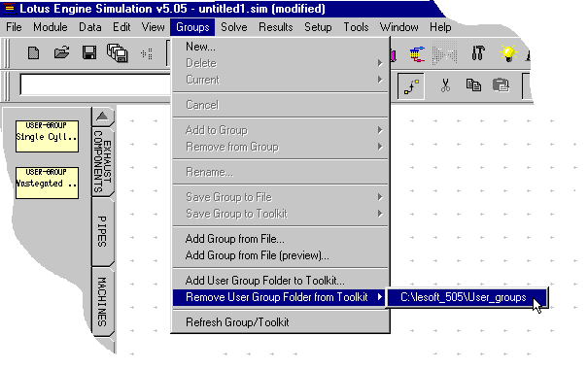Click the Paste clipboard icon
588x370 pixels.
tap(501, 85)
